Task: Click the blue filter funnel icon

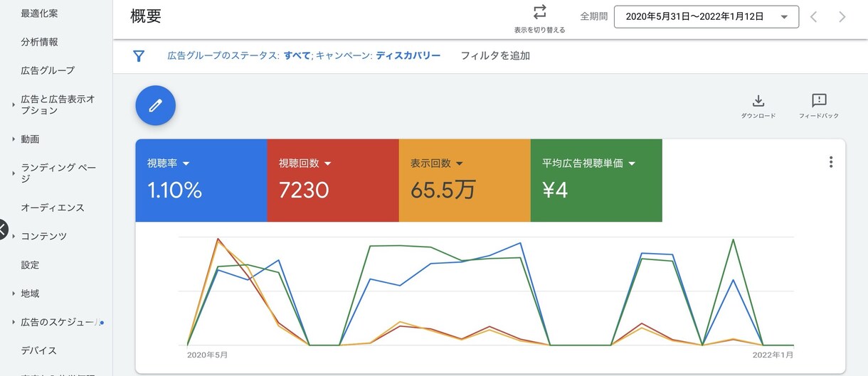Action: point(139,56)
